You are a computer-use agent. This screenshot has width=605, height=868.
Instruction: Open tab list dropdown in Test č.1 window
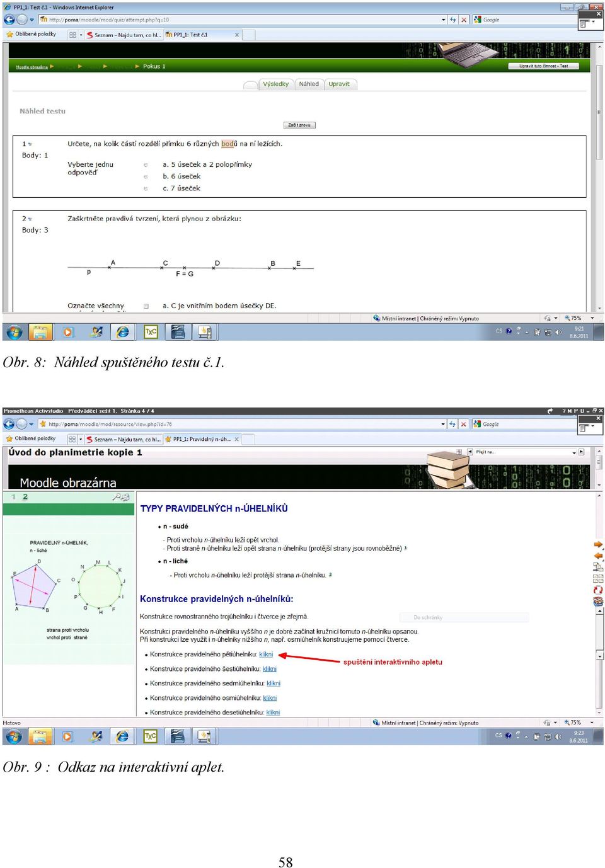click(x=81, y=35)
